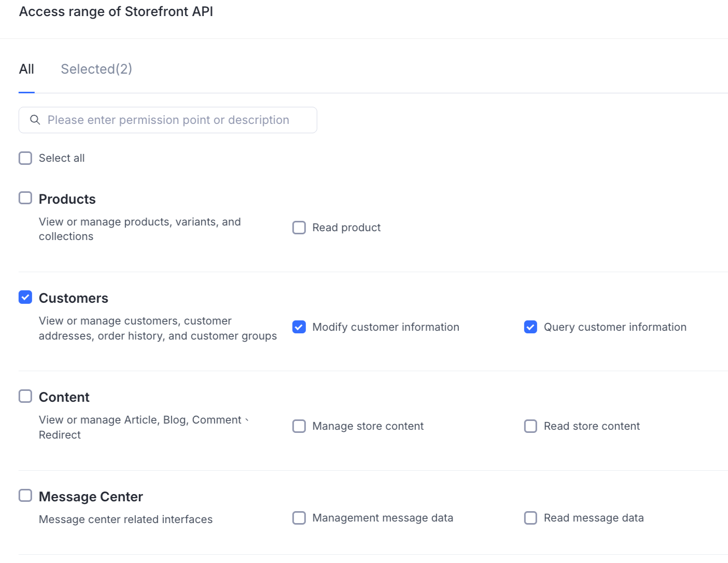This screenshot has width=728, height=563.
Task: Check Read message data permission
Action: click(530, 518)
